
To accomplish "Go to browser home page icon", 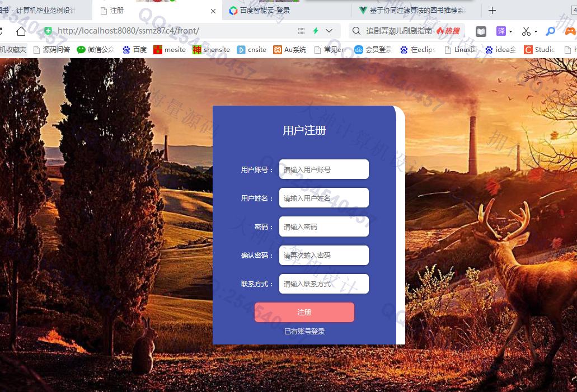I will point(21,31).
